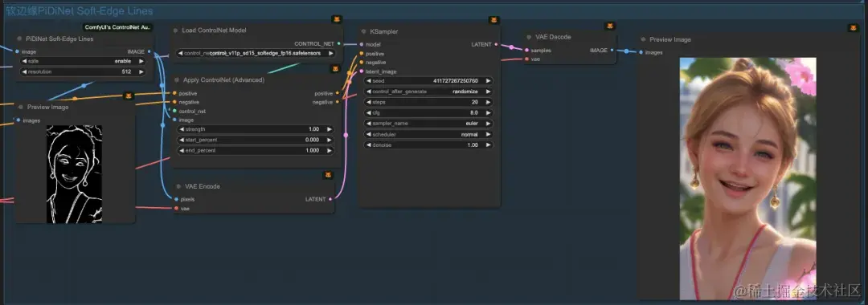Increase end_percent with its right arrow
The image size is (868, 305).
330,150
